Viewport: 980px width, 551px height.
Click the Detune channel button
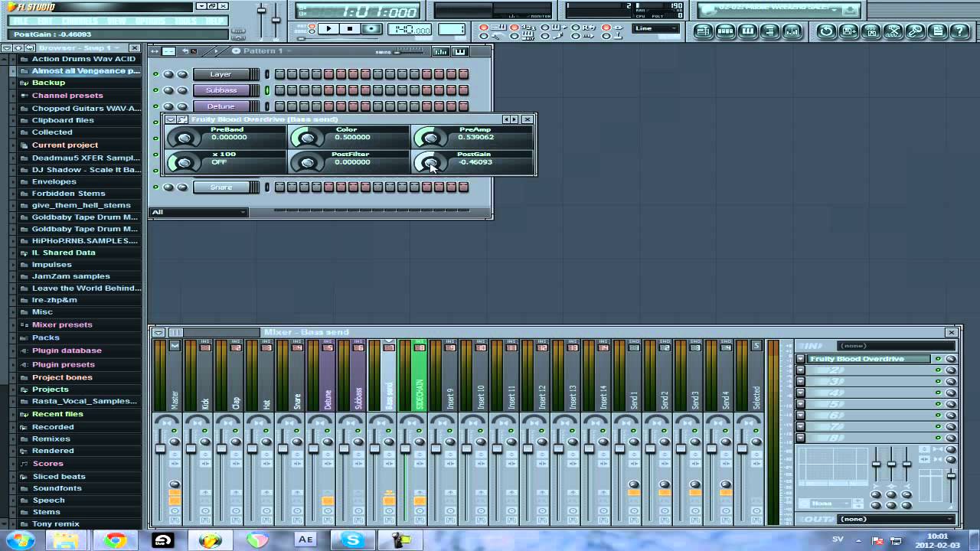pyautogui.click(x=220, y=106)
